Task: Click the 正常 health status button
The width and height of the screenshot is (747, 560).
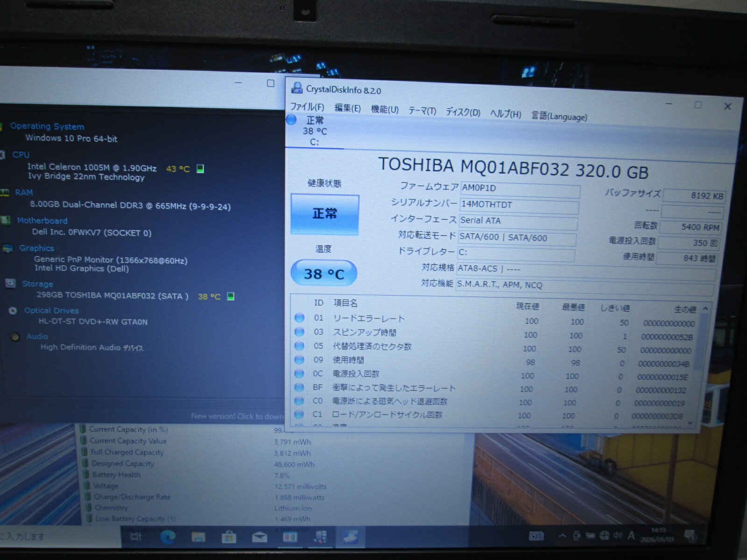Action: point(325,214)
